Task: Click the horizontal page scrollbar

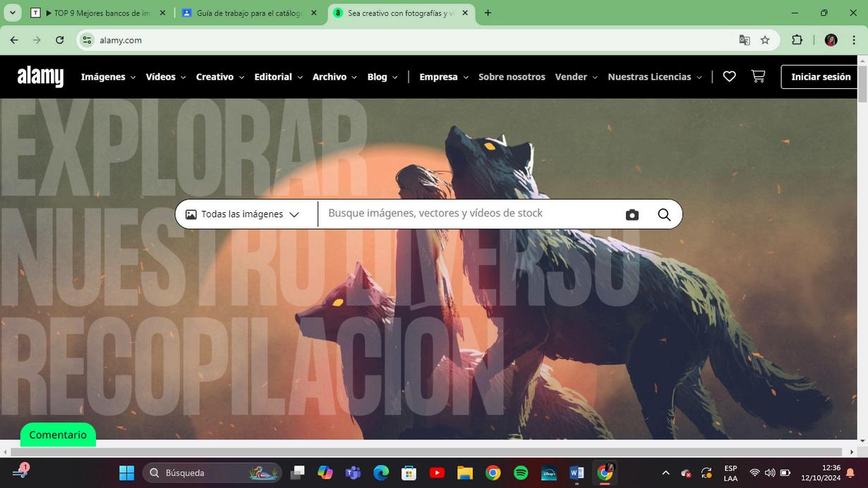Action: [426, 451]
